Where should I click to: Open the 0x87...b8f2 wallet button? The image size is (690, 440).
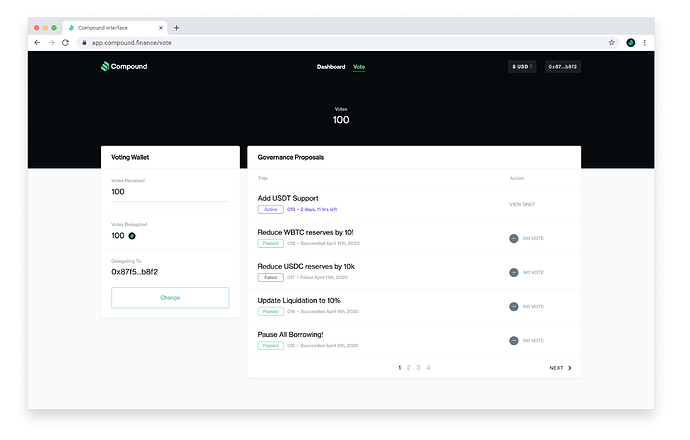coord(563,67)
